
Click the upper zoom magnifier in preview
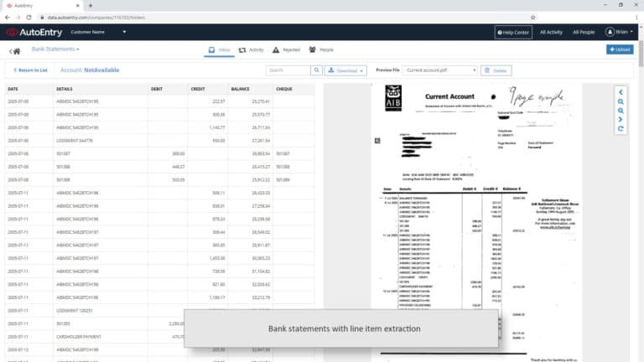(621, 101)
